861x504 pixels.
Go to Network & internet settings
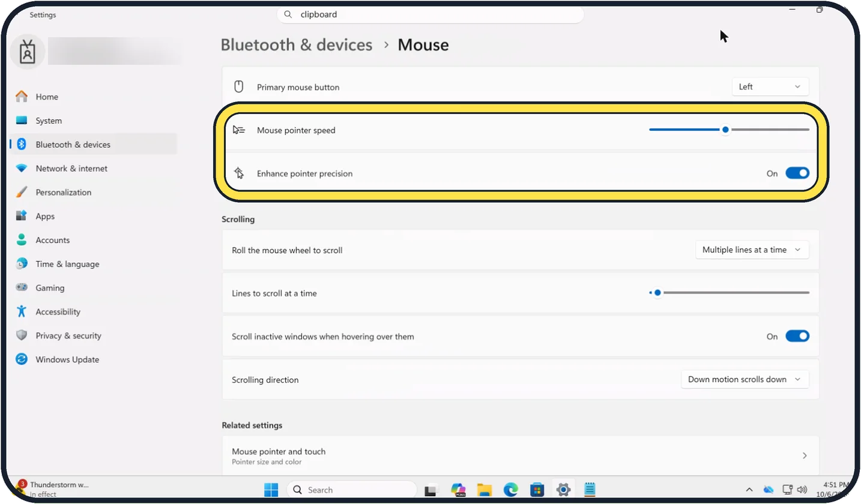71,169
